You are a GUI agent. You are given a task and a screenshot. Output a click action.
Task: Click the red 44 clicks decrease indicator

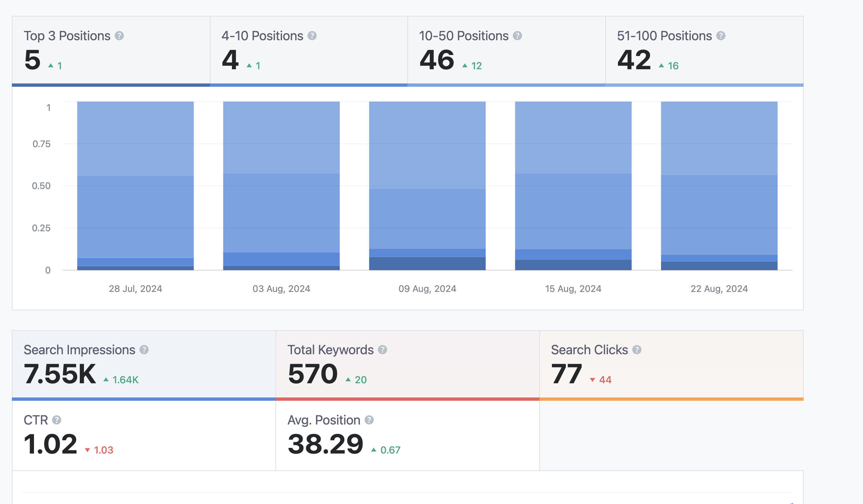click(x=601, y=380)
